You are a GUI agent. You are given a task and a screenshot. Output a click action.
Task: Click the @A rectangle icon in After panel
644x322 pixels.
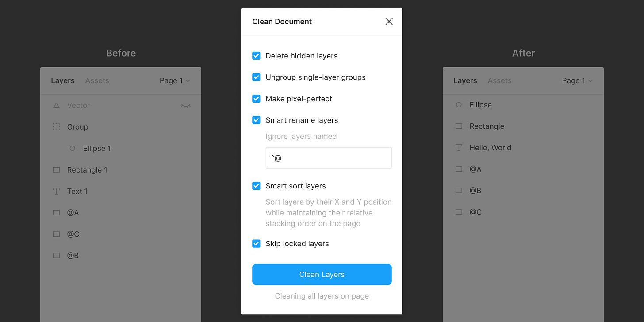tap(459, 169)
